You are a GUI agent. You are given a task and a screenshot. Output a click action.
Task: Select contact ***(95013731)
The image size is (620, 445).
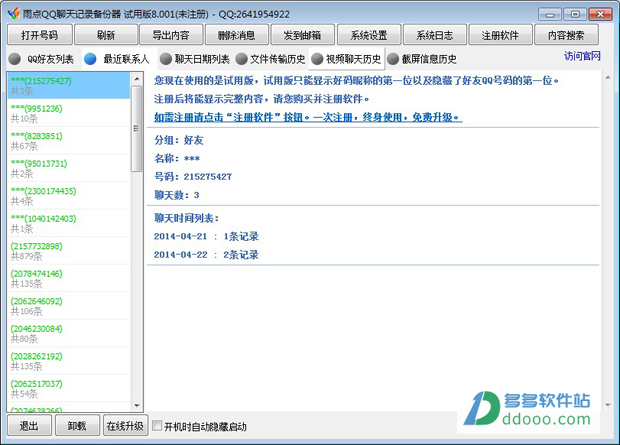pyautogui.click(x=69, y=168)
